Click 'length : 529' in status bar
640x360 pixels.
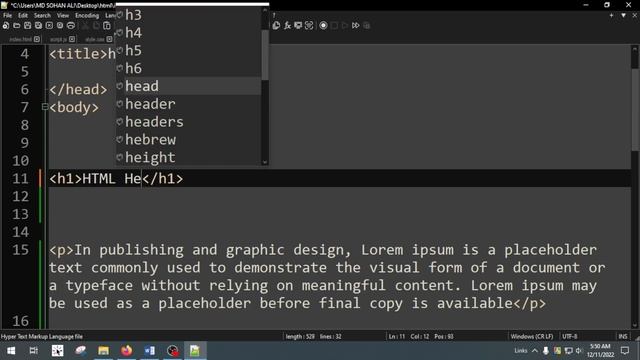(300, 337)
